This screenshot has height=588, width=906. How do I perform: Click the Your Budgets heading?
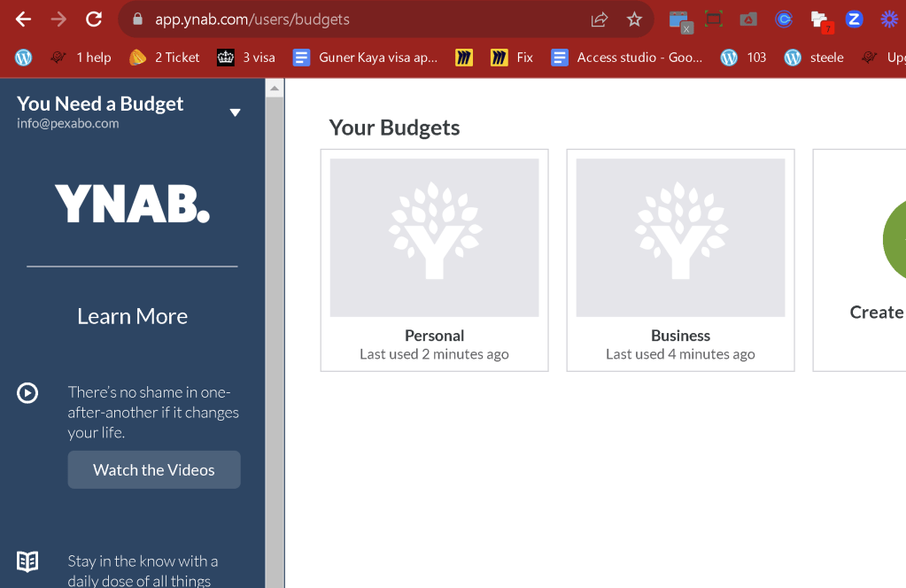[x=394, y=128]
